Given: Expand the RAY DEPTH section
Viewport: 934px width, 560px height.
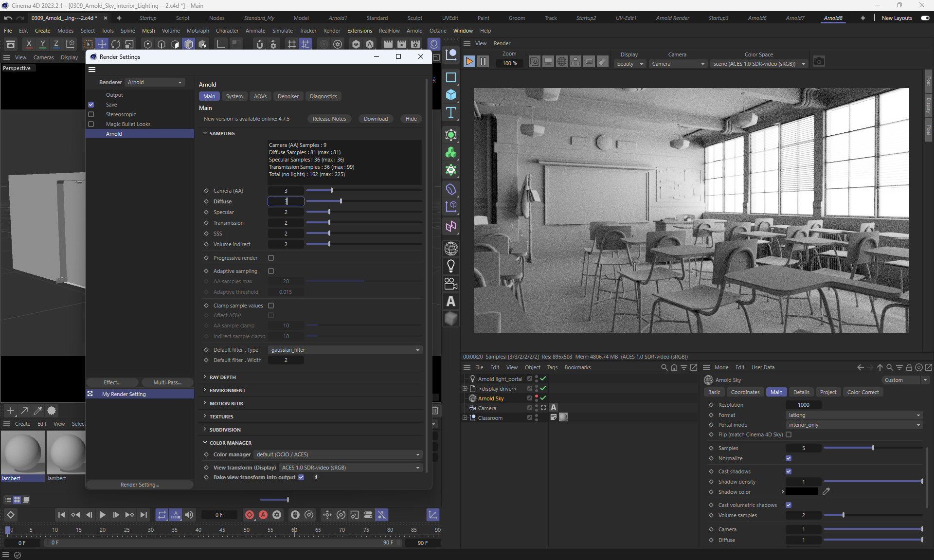Looking at the screenshot, I should (x=222, y=377).
